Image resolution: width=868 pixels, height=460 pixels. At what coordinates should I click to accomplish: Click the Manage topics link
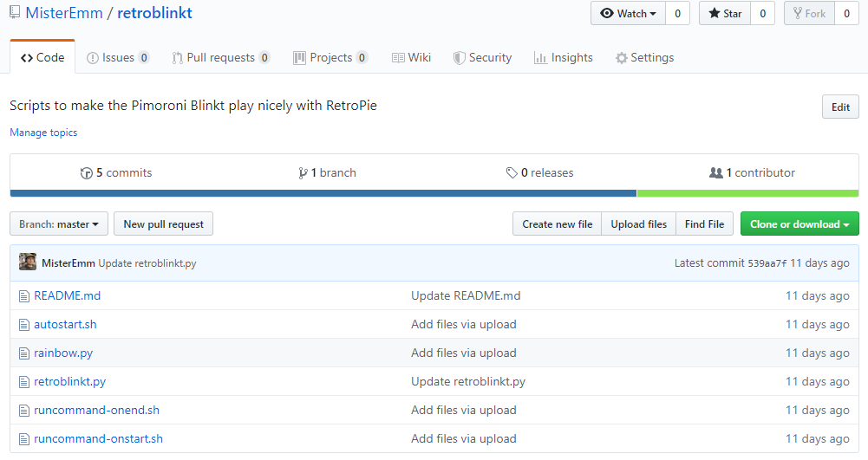[x=43, y=133]
